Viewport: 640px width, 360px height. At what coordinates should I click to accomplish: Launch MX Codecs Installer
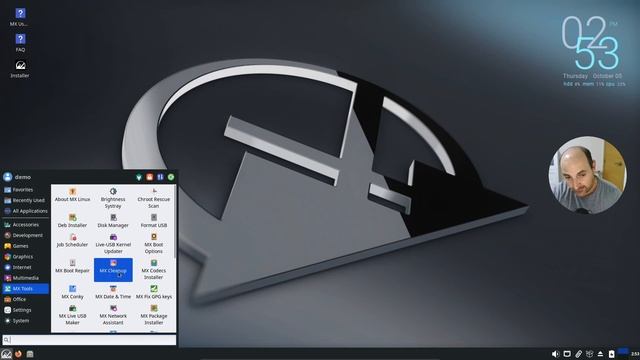pyautogui.click(x=153, y=269)
